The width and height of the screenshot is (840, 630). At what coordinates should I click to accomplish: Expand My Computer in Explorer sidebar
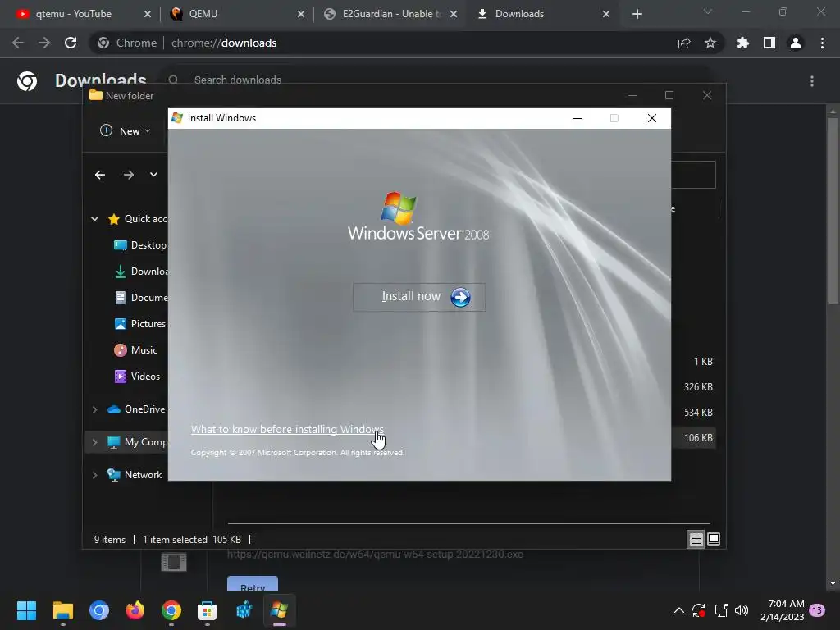[95, 442]
